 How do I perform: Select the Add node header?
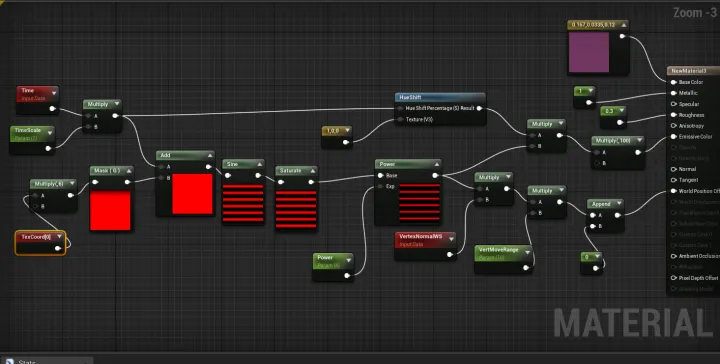coord(185,155)
